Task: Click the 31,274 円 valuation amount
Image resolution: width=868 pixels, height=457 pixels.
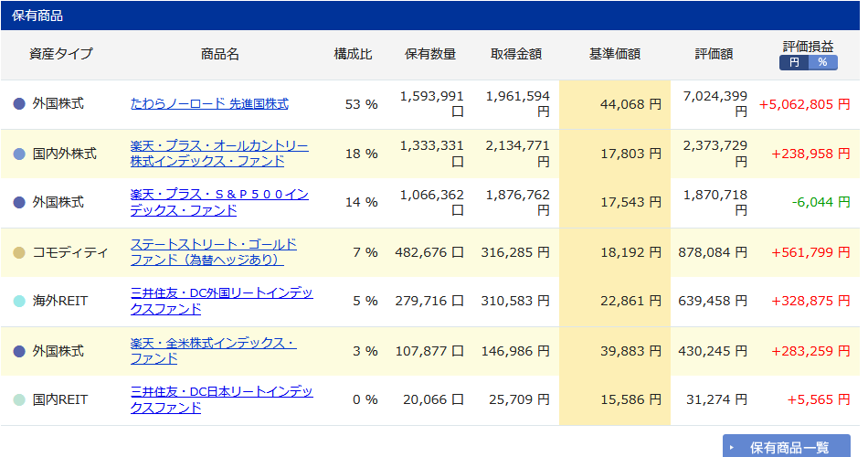Action: 717,399
